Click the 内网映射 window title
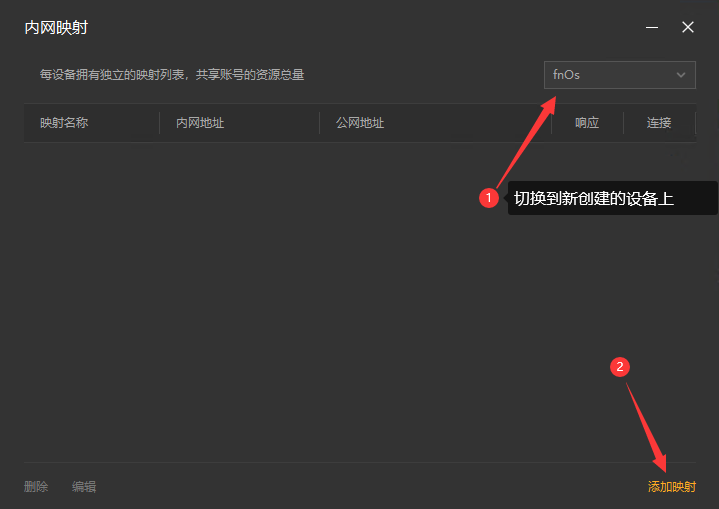 click(x=56, y=28)
